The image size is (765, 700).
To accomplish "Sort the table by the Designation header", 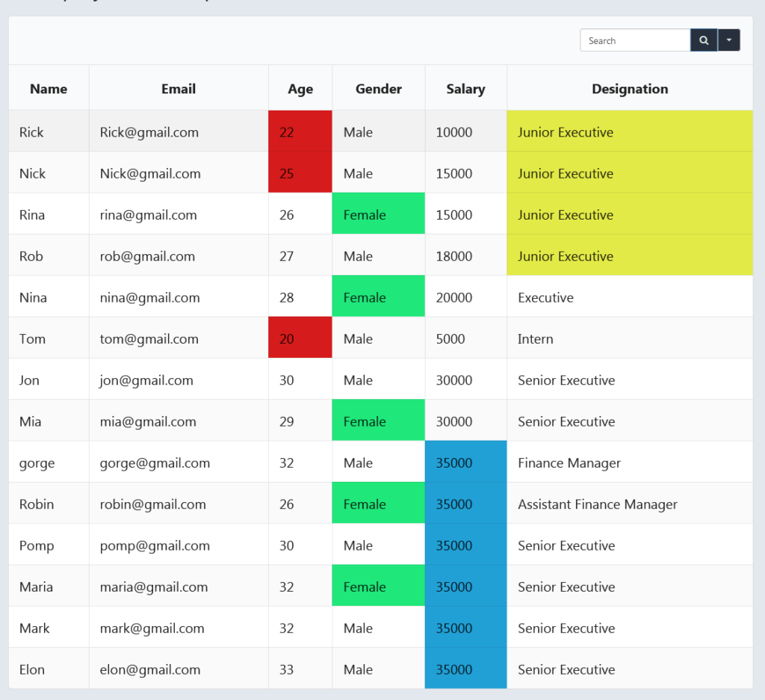I will coord(630,88).
